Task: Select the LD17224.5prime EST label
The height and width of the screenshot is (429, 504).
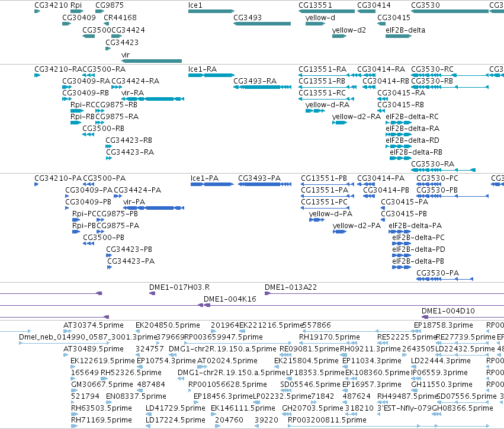Action: 175,420
